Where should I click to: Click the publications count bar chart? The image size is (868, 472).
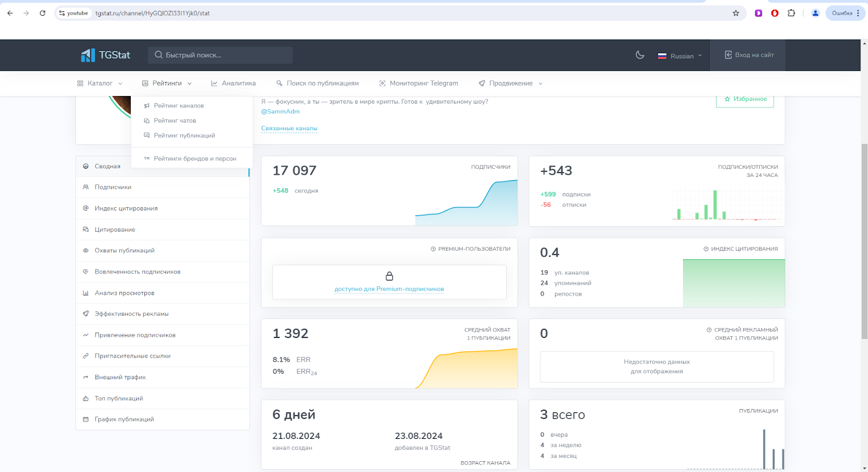click(x=736, y=449)
